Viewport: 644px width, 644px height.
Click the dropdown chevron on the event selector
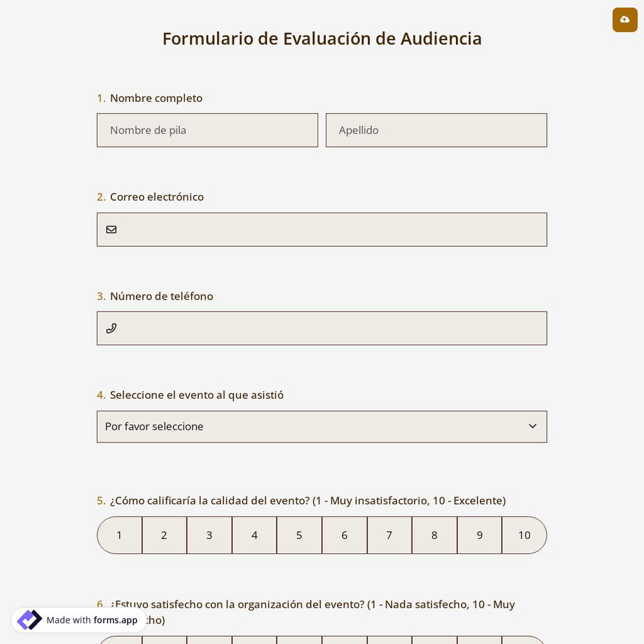[x=533, y=426]
